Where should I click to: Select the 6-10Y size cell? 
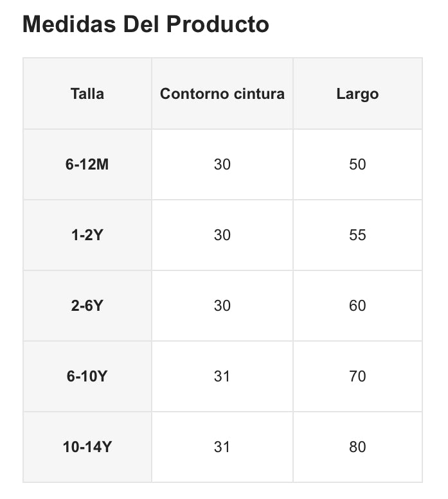pyautogui.click(x=87, y=376)
